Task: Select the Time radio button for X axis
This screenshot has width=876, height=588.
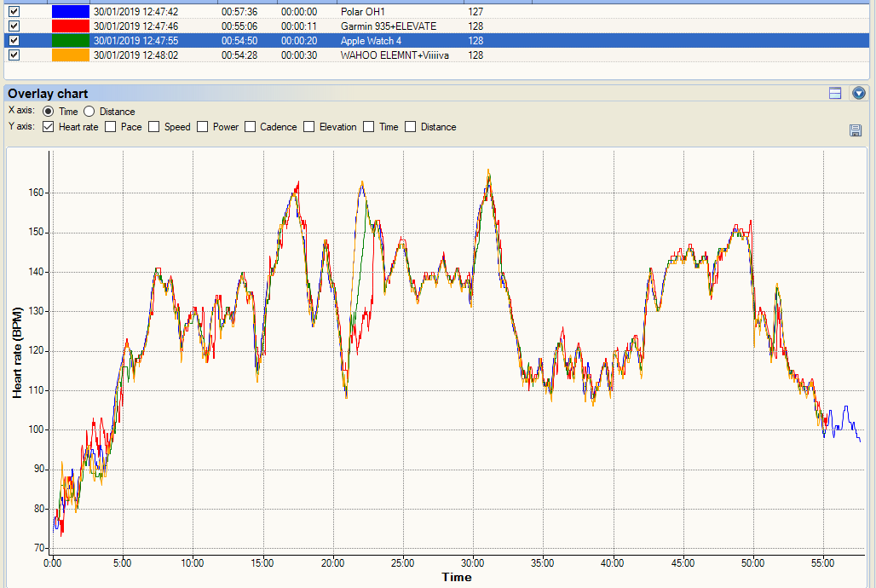Action: (x=49, y=112)
